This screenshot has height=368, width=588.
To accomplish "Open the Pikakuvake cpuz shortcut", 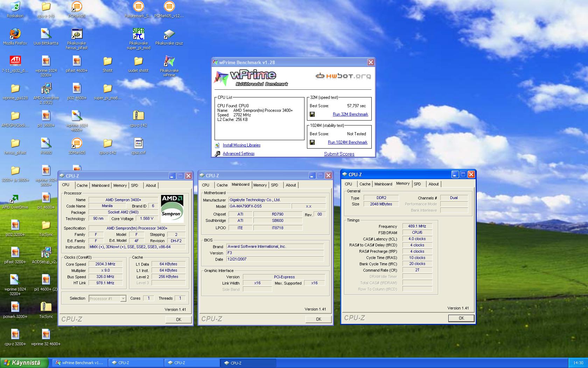I will (169, 34).
